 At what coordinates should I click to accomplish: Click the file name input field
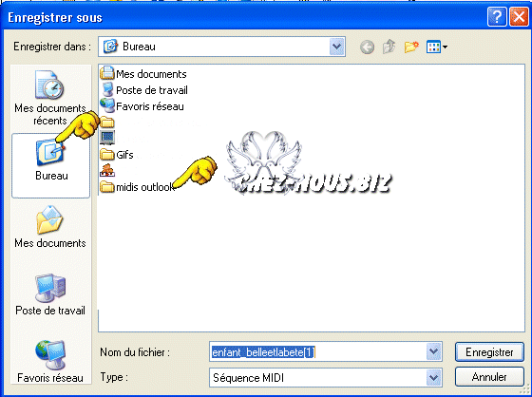coord(317,351)
